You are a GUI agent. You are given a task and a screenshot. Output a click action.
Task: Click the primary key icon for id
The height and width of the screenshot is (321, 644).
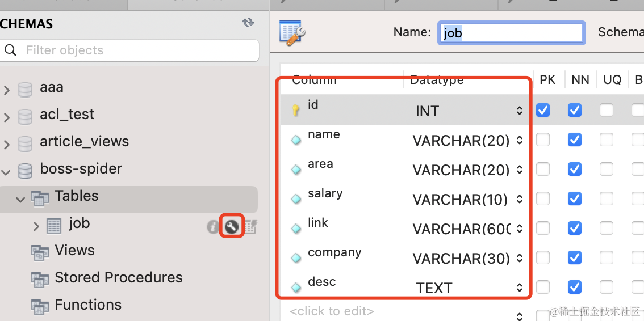click(295, 111)
